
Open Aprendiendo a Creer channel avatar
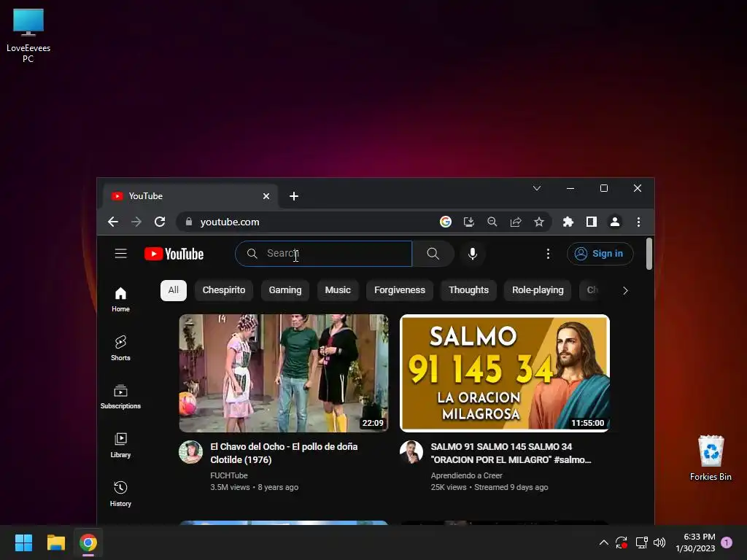coord(411,452)
